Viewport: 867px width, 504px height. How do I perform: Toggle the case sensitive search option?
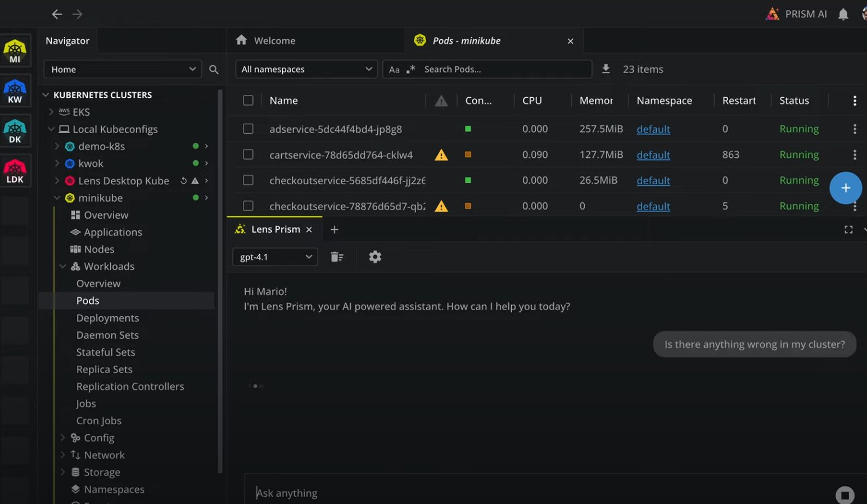pyautogui.click(x=394, y=69)
